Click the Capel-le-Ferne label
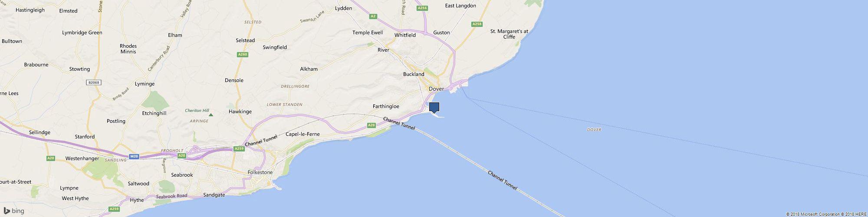The height and width of the screenshot is (217, 868). 302,134
